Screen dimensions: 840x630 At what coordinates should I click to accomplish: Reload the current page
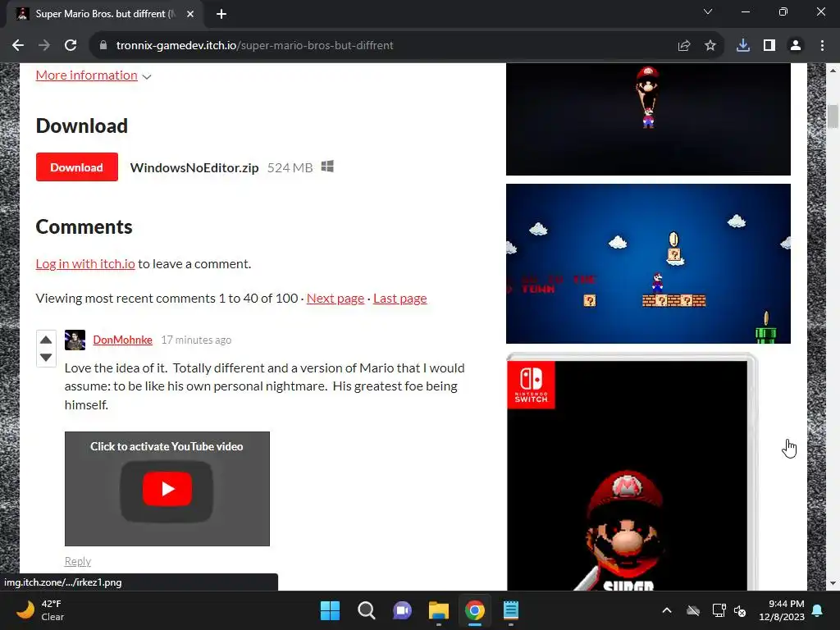pyautogui.click(x=71, y=46)
